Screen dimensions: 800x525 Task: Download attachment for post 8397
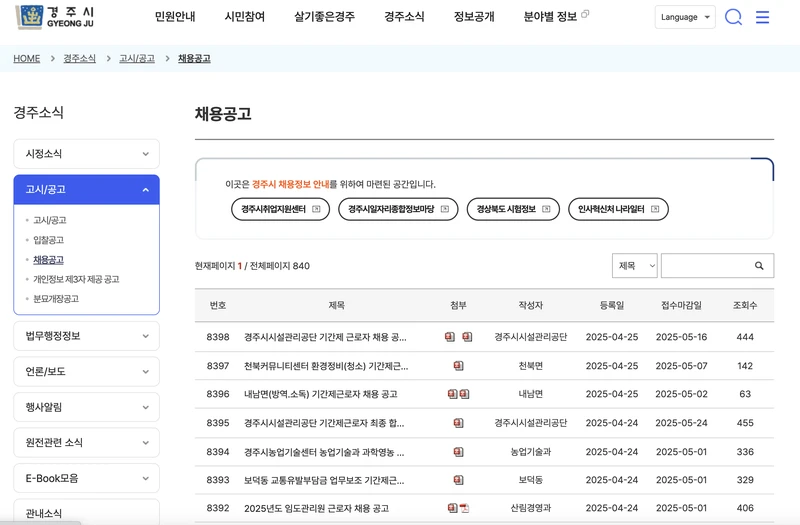[458, 366]
